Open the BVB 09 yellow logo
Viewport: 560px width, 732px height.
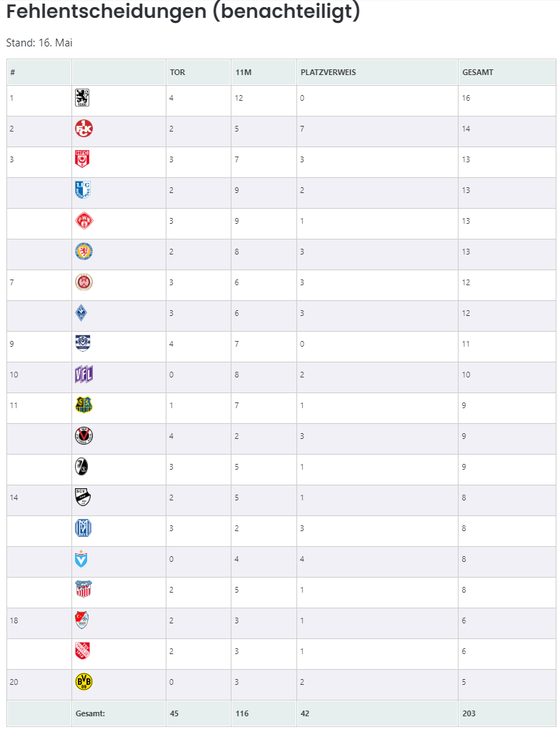[84, 681]
